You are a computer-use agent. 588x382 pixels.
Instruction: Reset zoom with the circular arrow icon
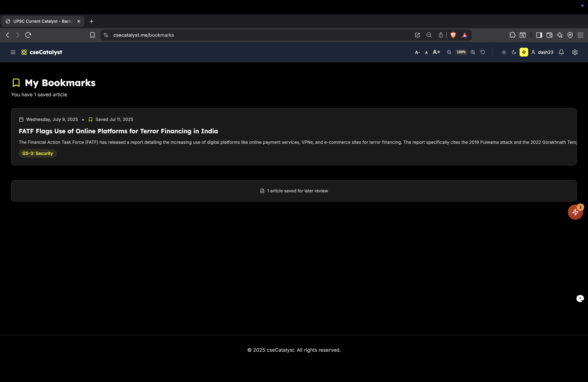point(483,52)
